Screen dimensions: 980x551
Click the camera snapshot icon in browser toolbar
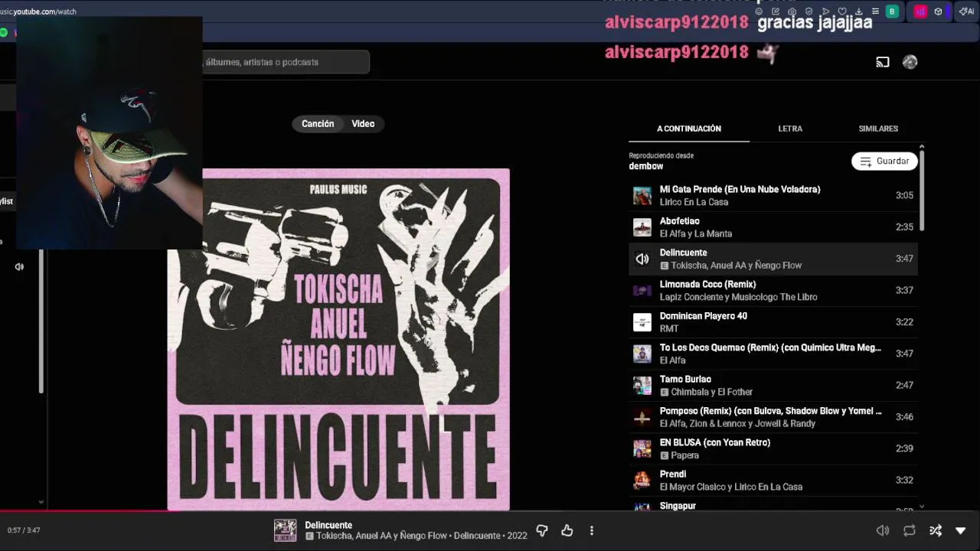pos(792,11)
